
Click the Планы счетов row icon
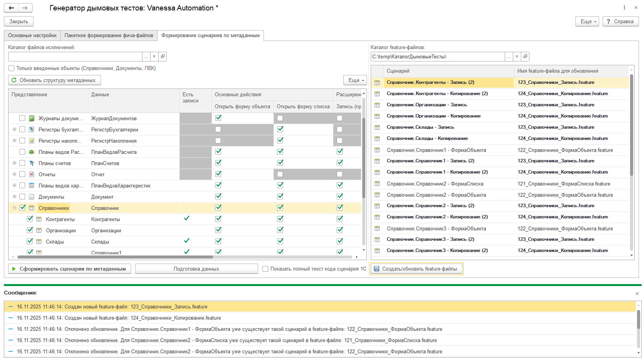pos(32,163)
